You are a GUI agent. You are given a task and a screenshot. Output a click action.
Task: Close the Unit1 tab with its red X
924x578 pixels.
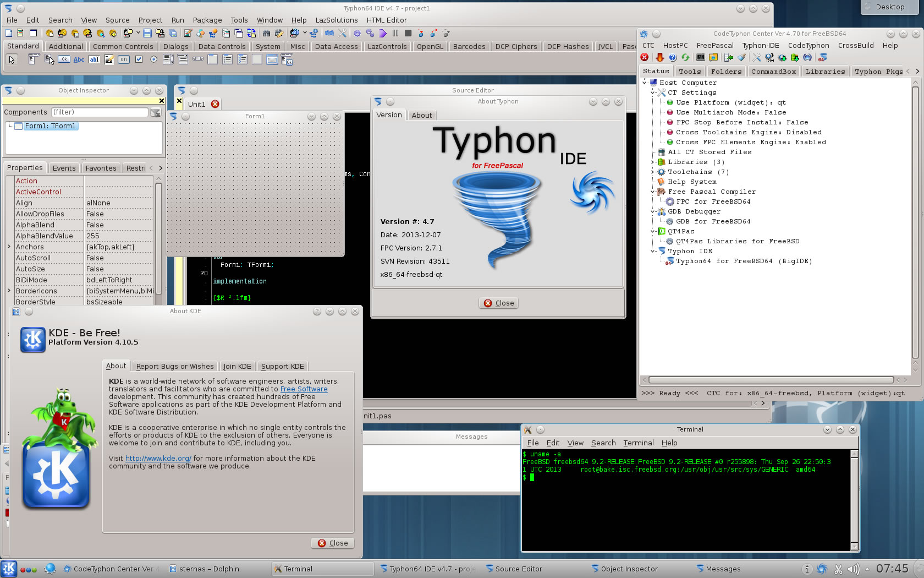point(215,104)
